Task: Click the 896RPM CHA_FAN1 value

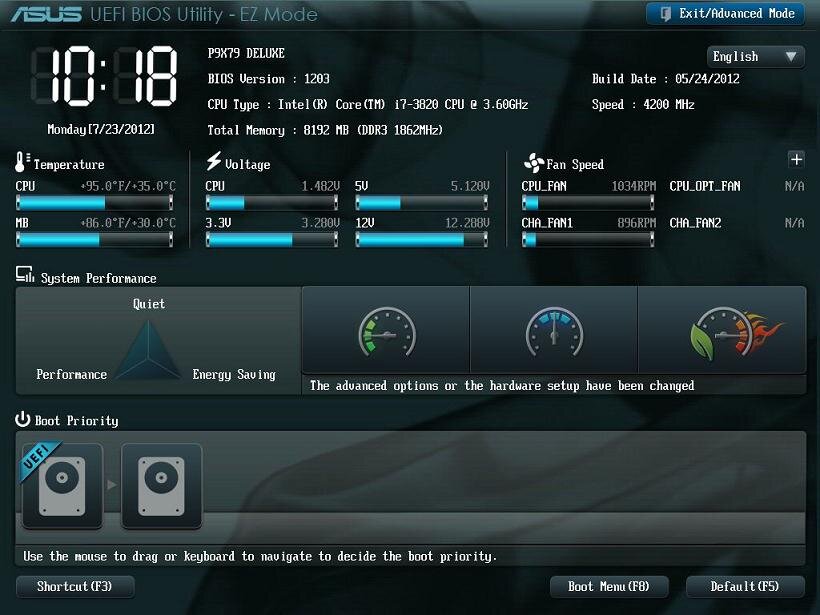Action: [x=636, y=223]
